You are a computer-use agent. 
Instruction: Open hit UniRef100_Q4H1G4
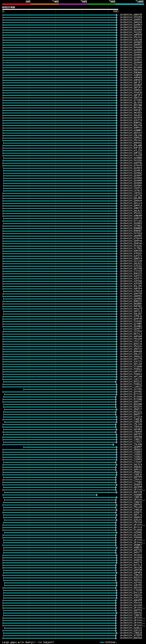pyautogui.click(x=131, y=22)
